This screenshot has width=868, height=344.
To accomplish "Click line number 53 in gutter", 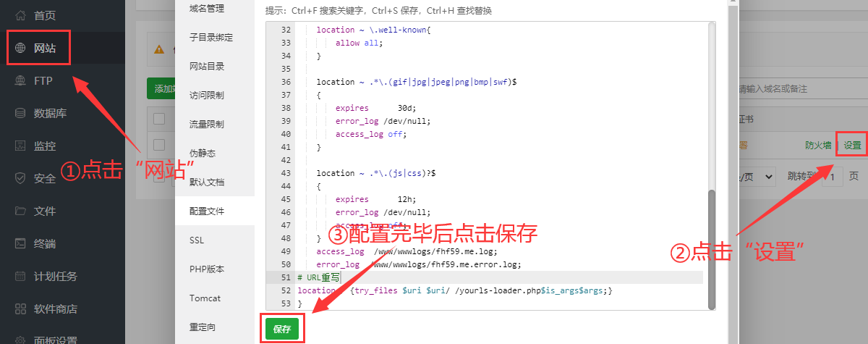I will pyautogui.click(x=285, y=303).
